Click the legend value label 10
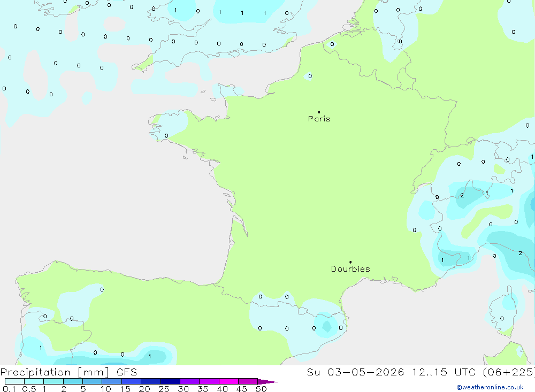 coord(106,389)
